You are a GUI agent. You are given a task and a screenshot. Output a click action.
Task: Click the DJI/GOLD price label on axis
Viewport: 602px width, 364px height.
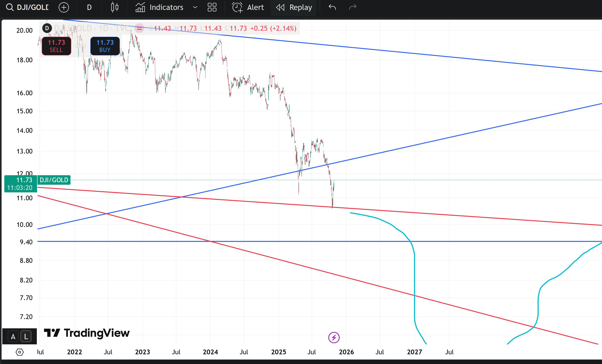(54, 180)
